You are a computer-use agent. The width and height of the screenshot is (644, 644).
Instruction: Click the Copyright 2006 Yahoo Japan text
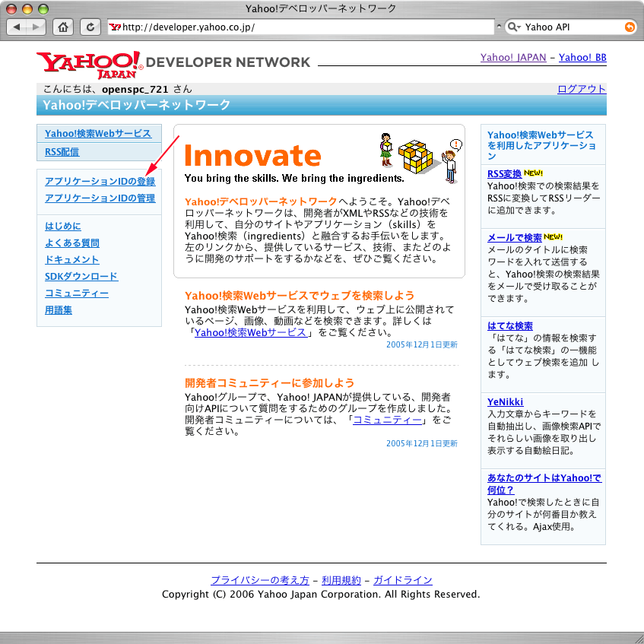click(321, 595)
